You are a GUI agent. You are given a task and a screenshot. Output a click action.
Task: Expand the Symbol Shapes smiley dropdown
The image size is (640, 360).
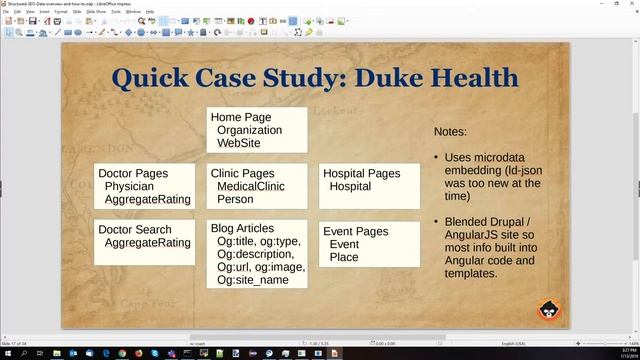(x=147, y=33)
